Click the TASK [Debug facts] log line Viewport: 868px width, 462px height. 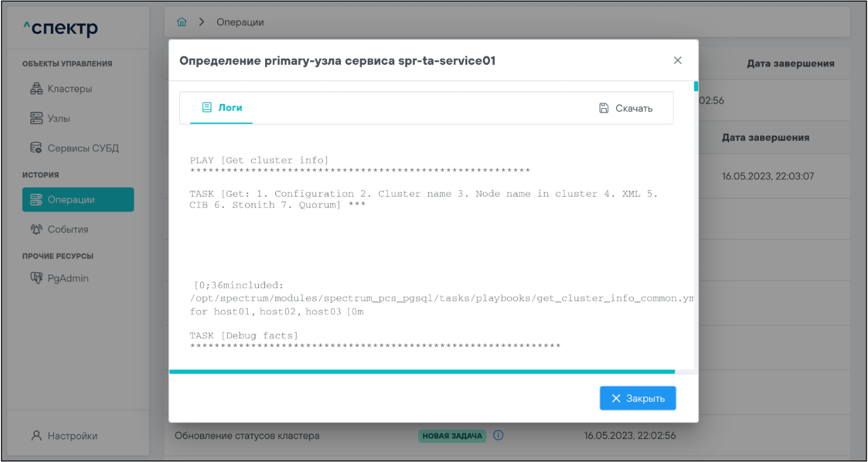244,335
